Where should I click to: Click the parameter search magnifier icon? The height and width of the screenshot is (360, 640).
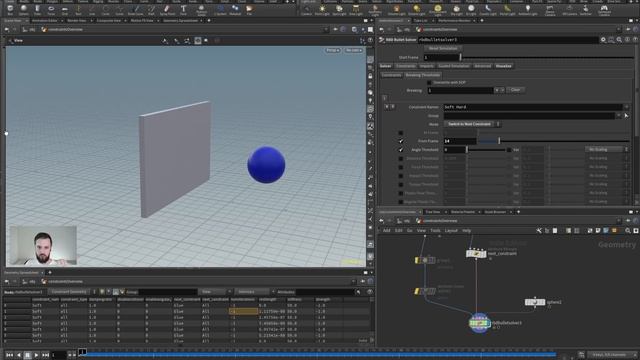pyautogui.click(x=619, y=40)
